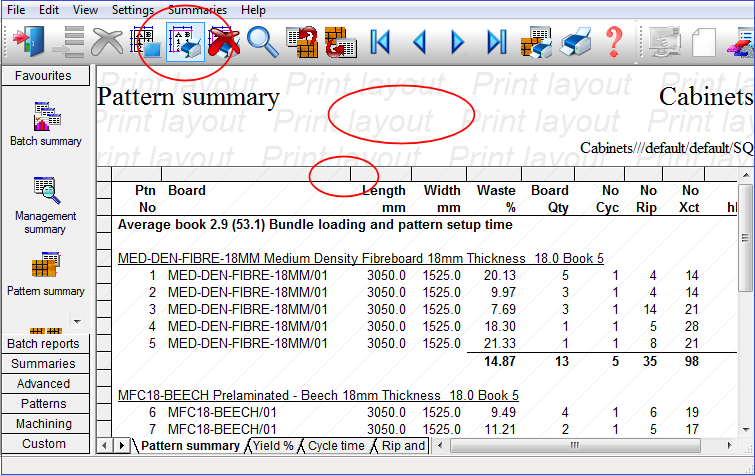Open Management summary in sidebar
Screen dimensions: 755x476
[46, 206]
